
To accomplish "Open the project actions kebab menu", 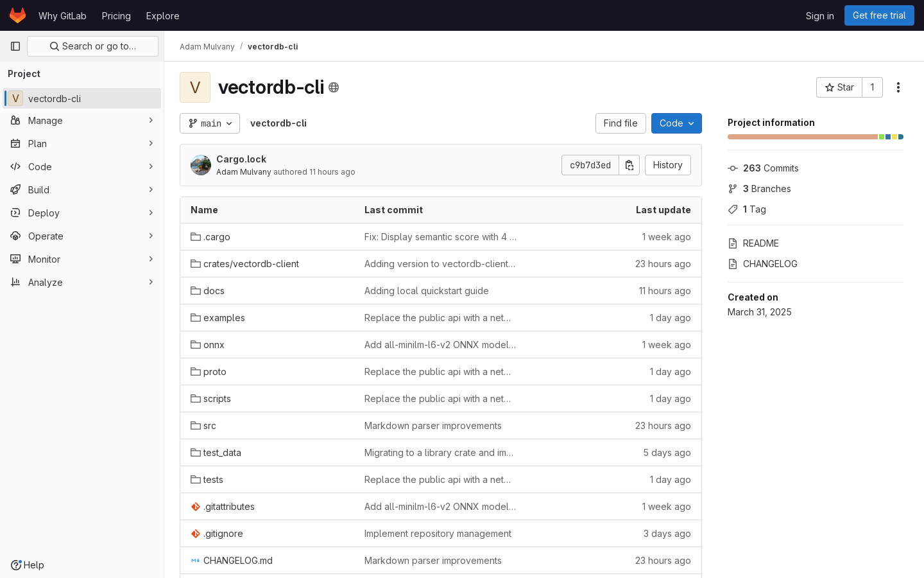I will [898, 87].
